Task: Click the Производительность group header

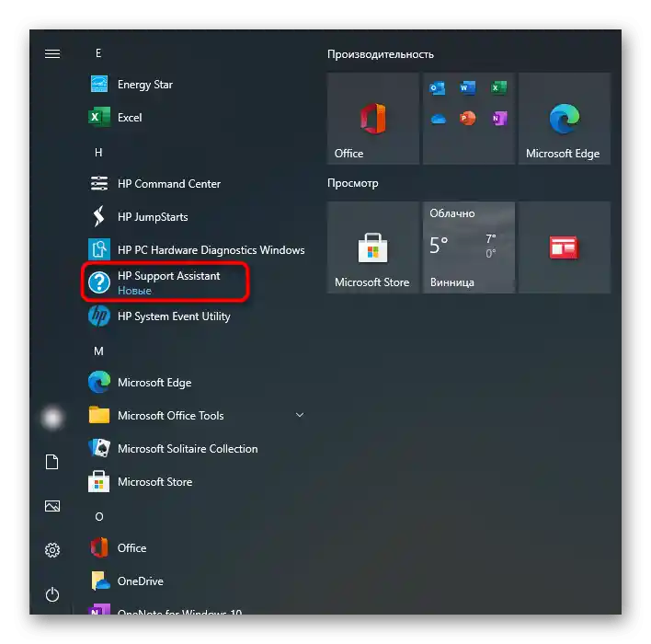Action: [381, 54]
